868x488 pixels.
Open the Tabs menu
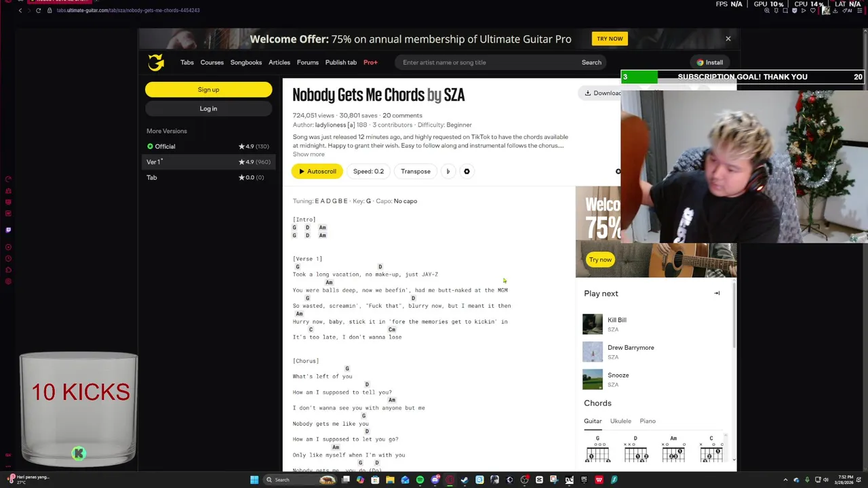click(x=187, y=62)
